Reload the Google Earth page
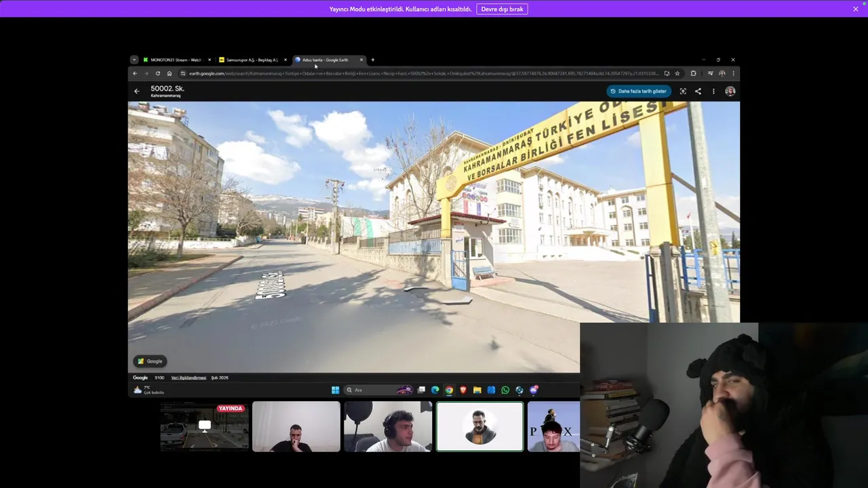The width and height of the screenshot is (868, 488). (158, 73)
